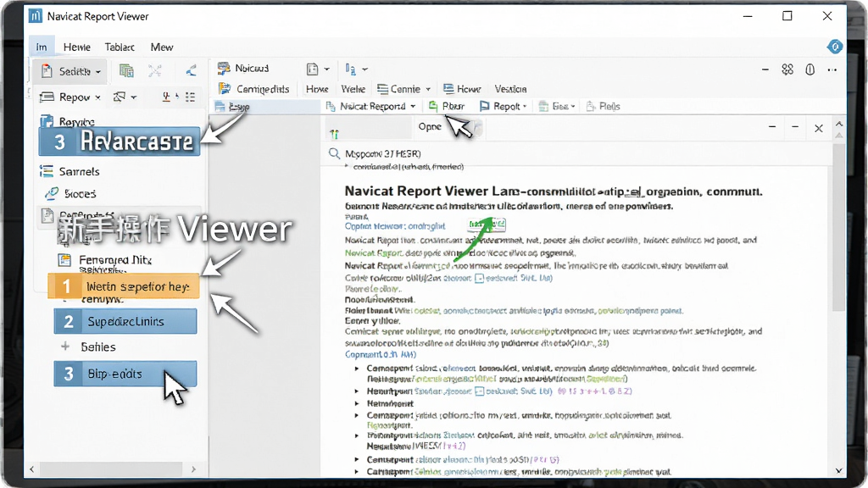Click the Vestica button

tap(510, 89)
